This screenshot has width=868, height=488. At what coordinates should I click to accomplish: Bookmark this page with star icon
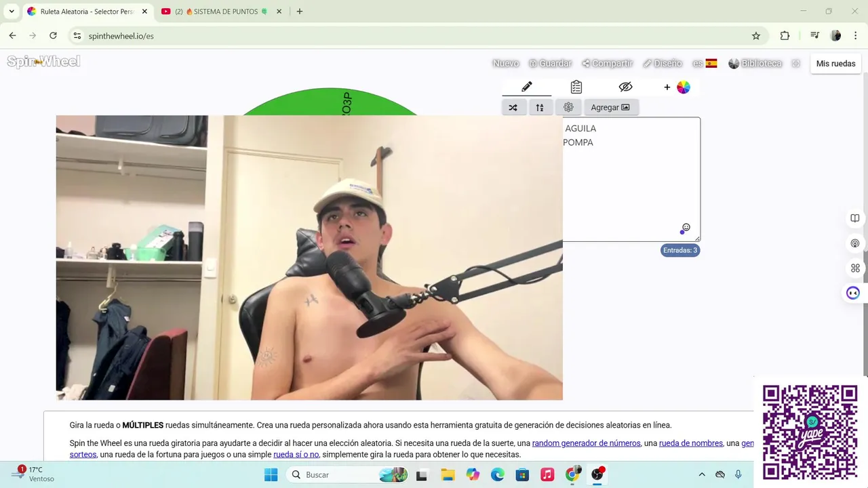pos(756,36)
